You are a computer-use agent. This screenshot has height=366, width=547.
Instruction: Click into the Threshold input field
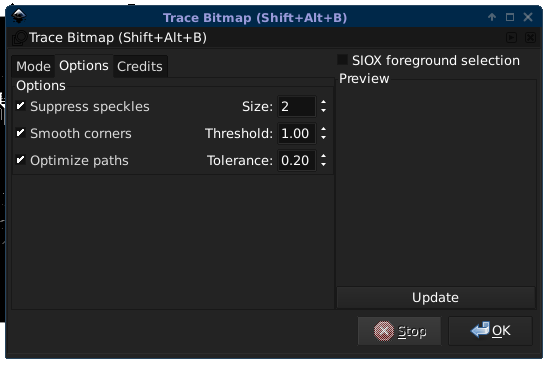coord(297,133)
